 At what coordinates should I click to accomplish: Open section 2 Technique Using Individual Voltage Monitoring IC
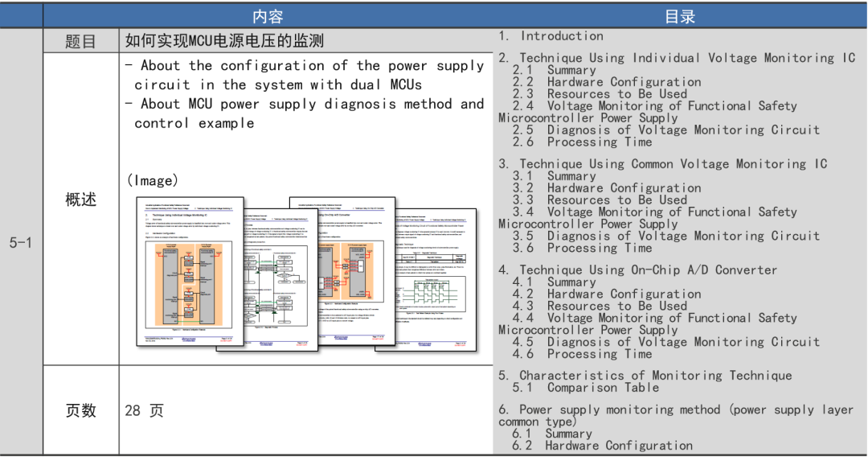[677, 58]
